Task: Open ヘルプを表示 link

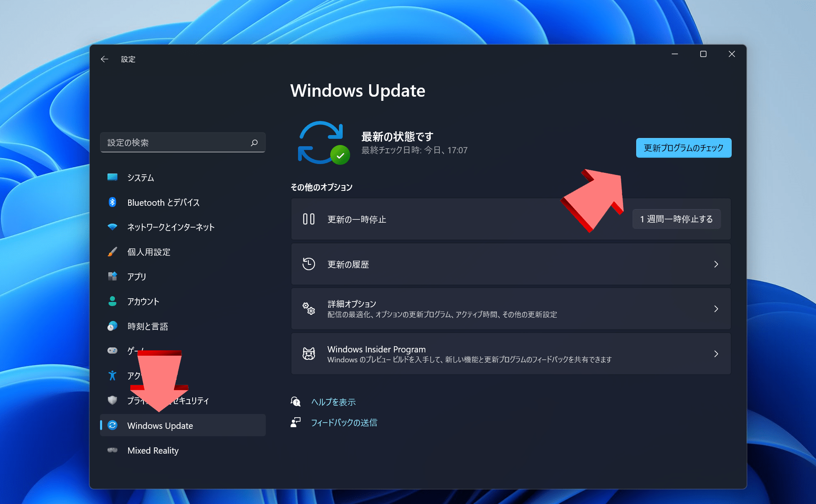Action: (x=334, y=402)
